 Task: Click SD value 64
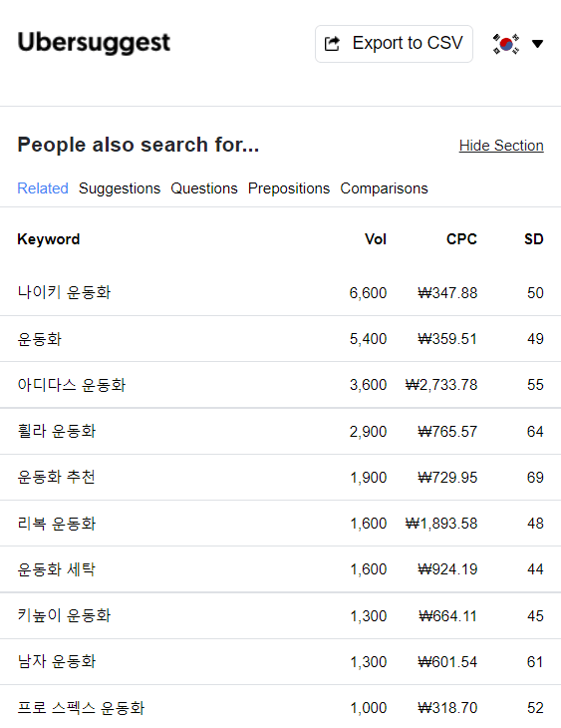535,432
